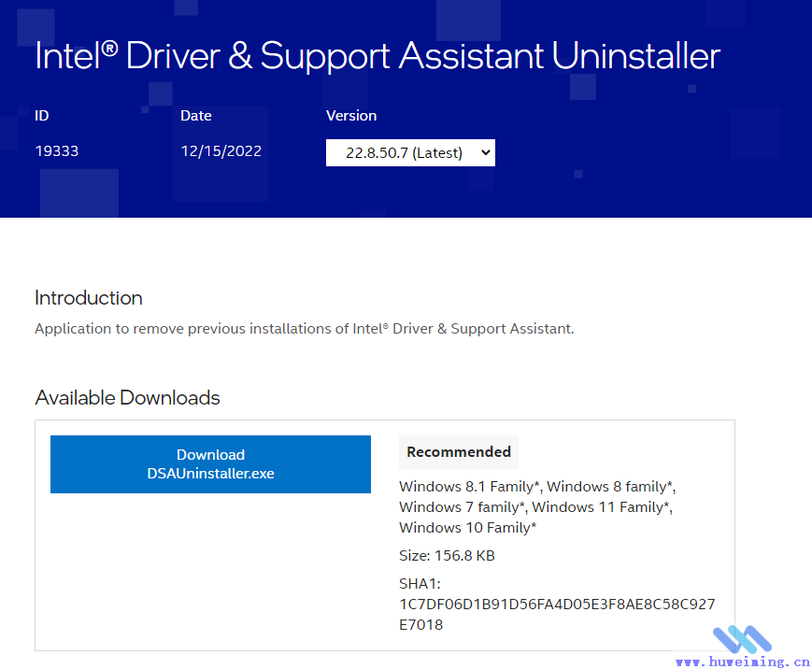Click the date value 12/15/2022
This screenshot has height=669, width=812.
[221, 150]
